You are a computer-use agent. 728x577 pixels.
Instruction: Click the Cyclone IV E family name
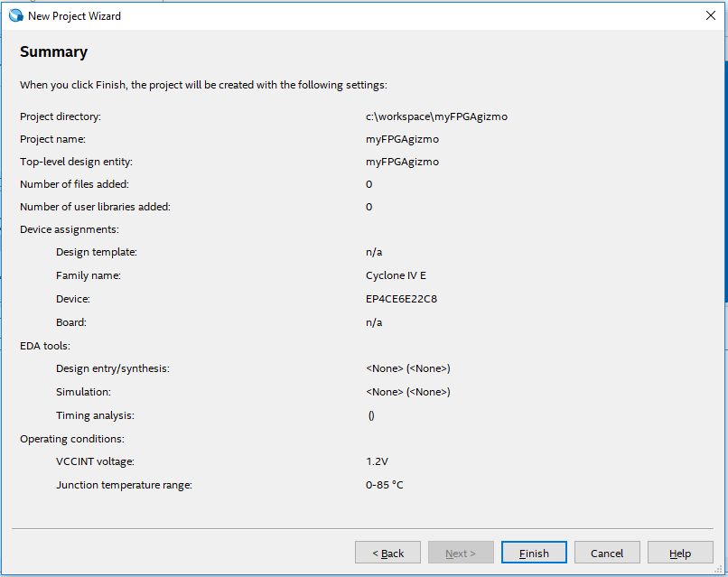click(x=396, y=275)
